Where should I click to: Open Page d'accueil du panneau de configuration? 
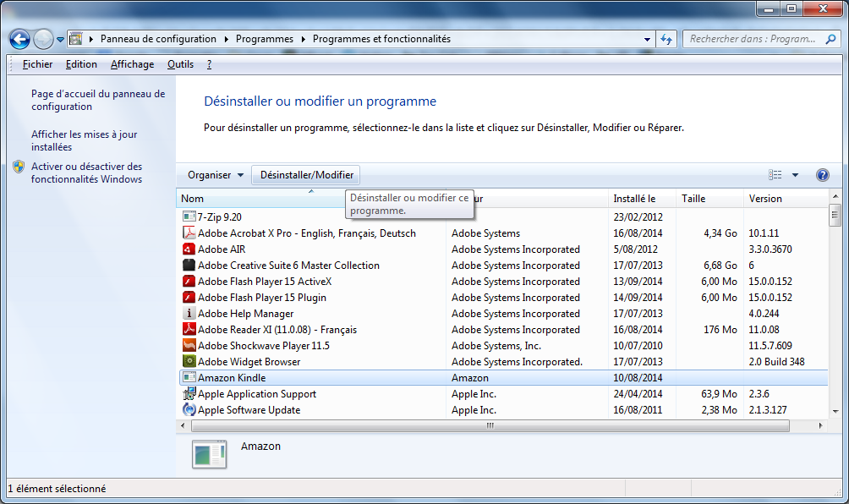point(98,100)
